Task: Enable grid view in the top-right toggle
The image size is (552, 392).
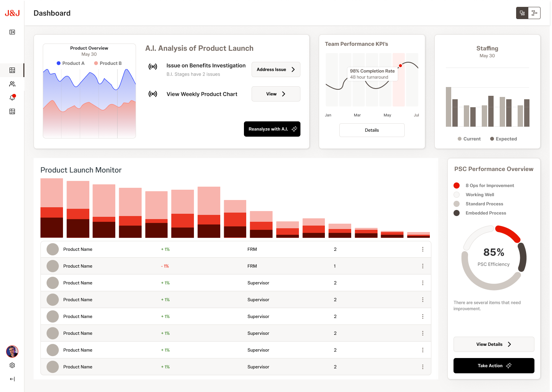Action: (522, 13)
